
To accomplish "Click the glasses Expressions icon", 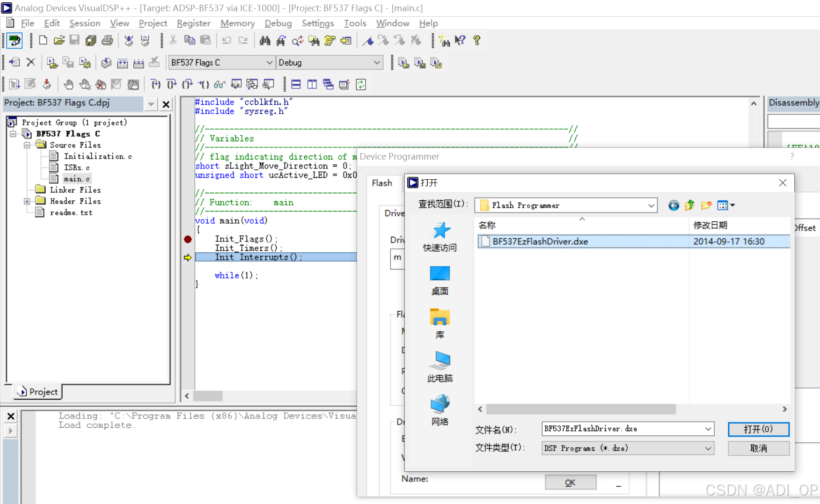I will [220, 84].
